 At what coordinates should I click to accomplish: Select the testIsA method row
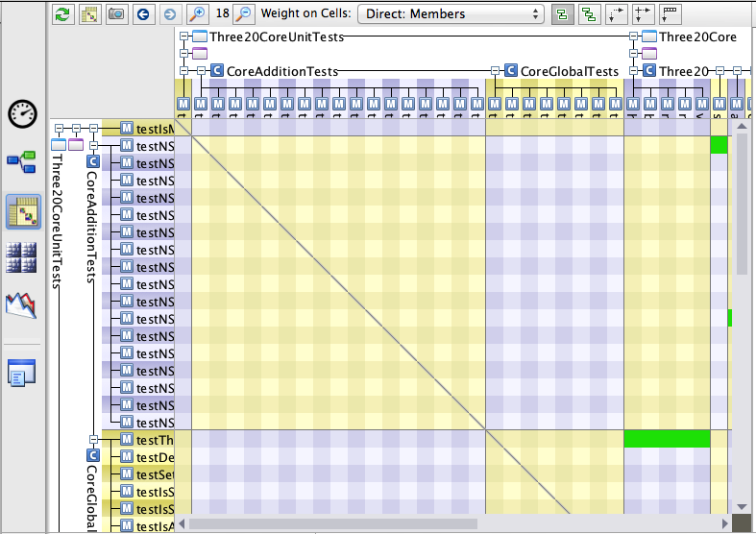click(138, 526)
